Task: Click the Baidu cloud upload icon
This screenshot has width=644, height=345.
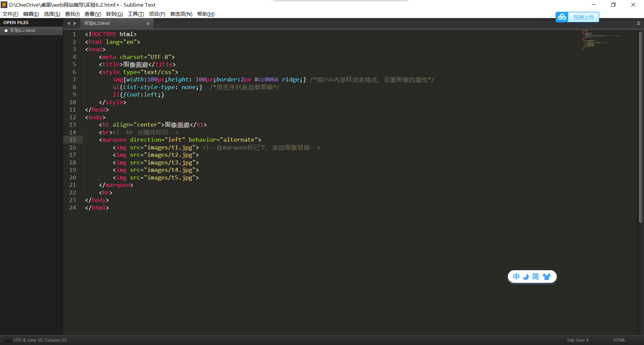Action: coord(562,17)
